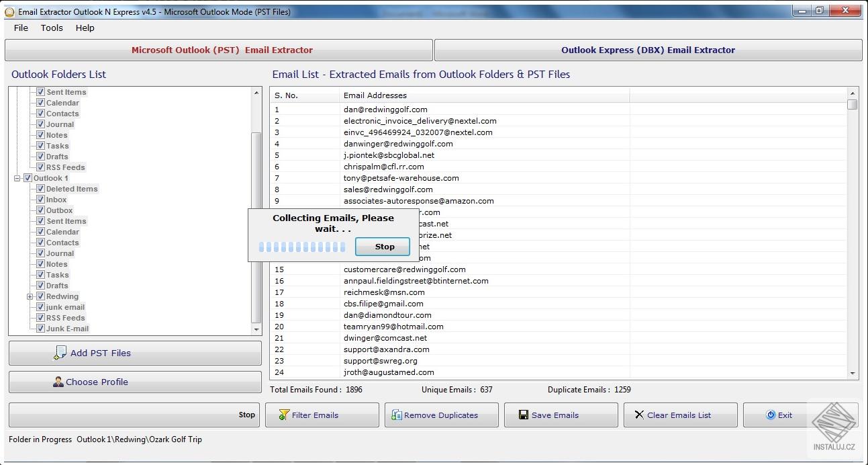Click folder tree scroll down arrow
868x465 pixels.
(x=256, y=330)
